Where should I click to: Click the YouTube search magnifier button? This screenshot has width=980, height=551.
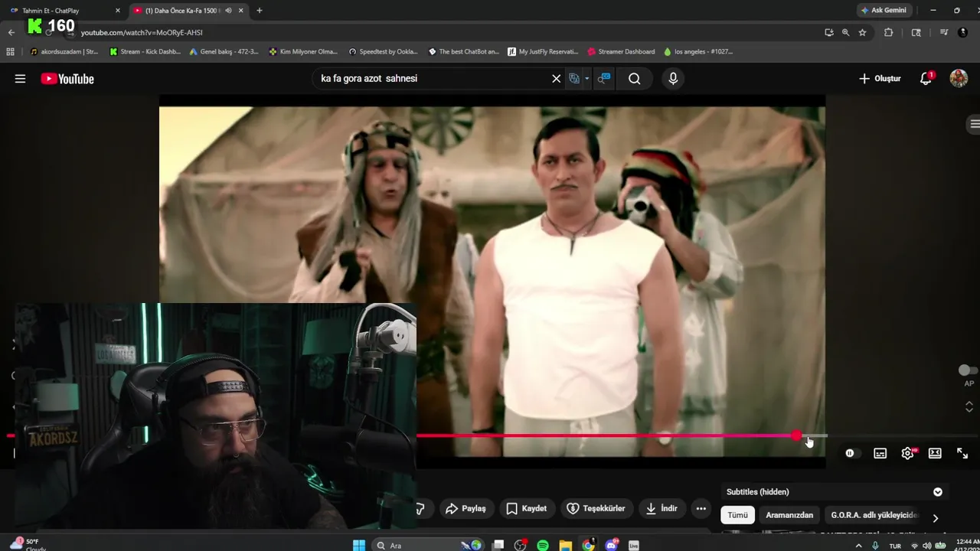635,79
